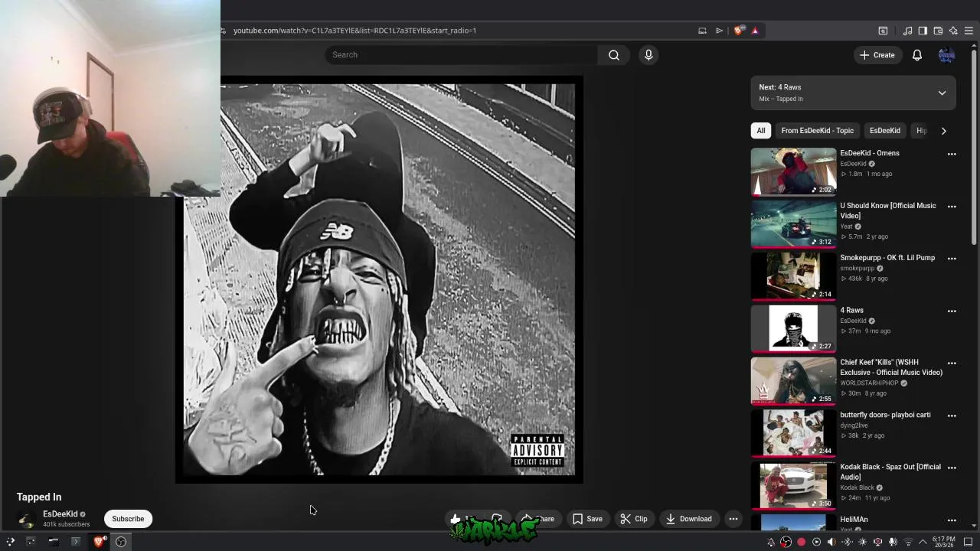Open the Brave browser taskbar icon
The image size is (980, 551).
click(x=99, y=542)
